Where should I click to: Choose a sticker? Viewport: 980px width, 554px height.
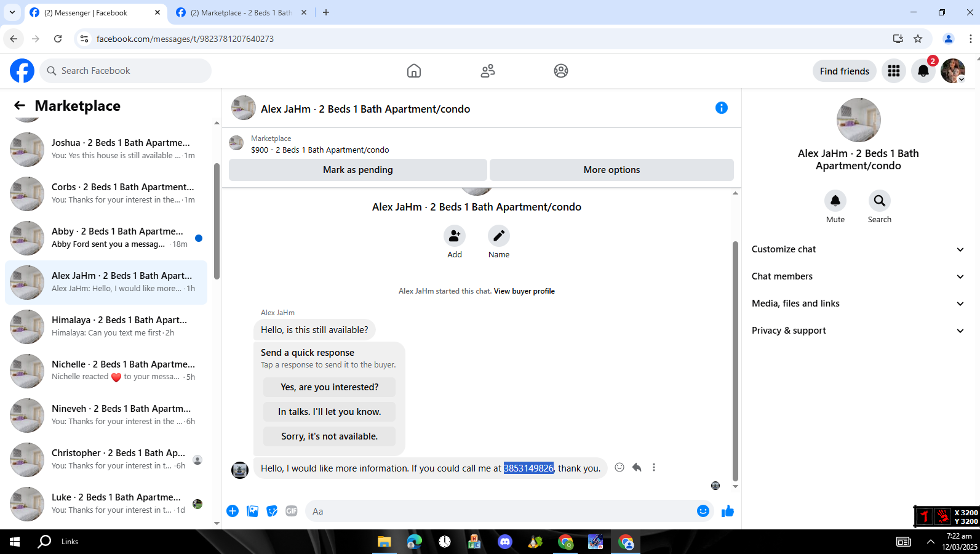click(x=272, y=511)
